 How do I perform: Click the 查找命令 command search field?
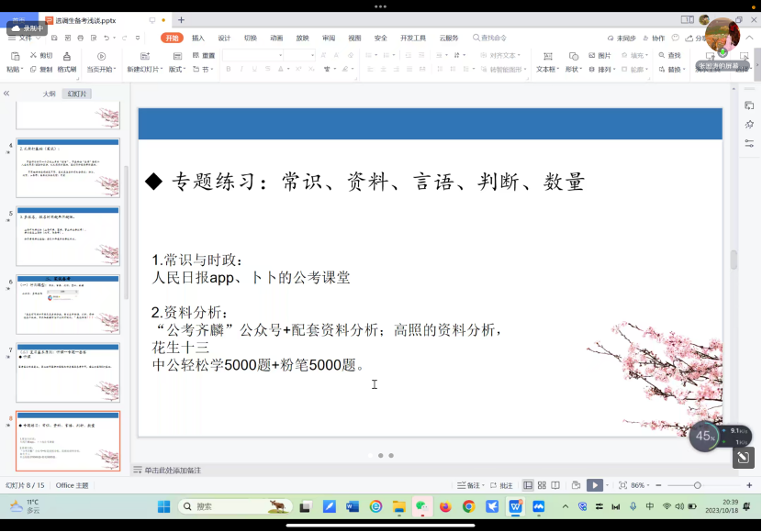coord(490,38)
